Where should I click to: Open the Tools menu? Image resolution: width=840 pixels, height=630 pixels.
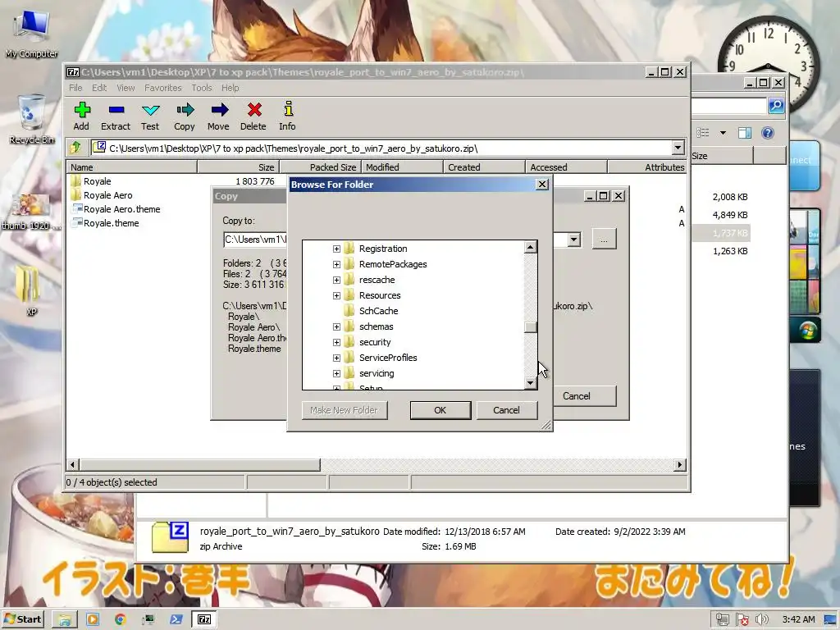[x=202, y=88]
